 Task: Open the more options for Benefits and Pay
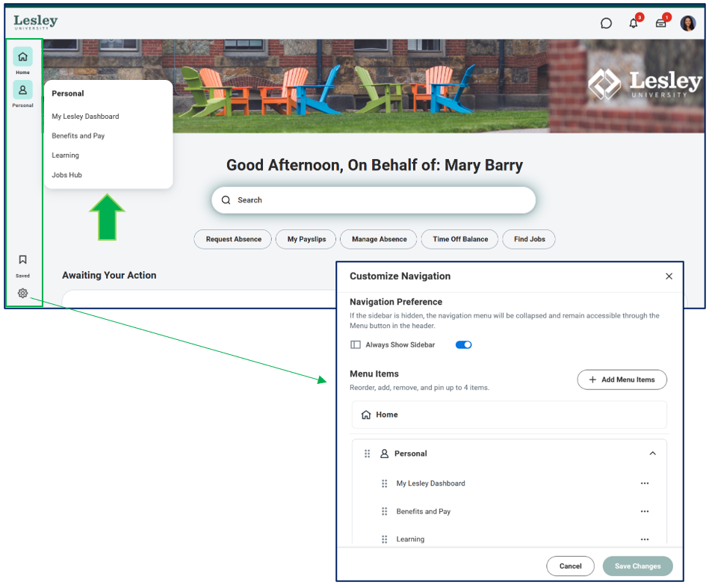coord(644,512)
